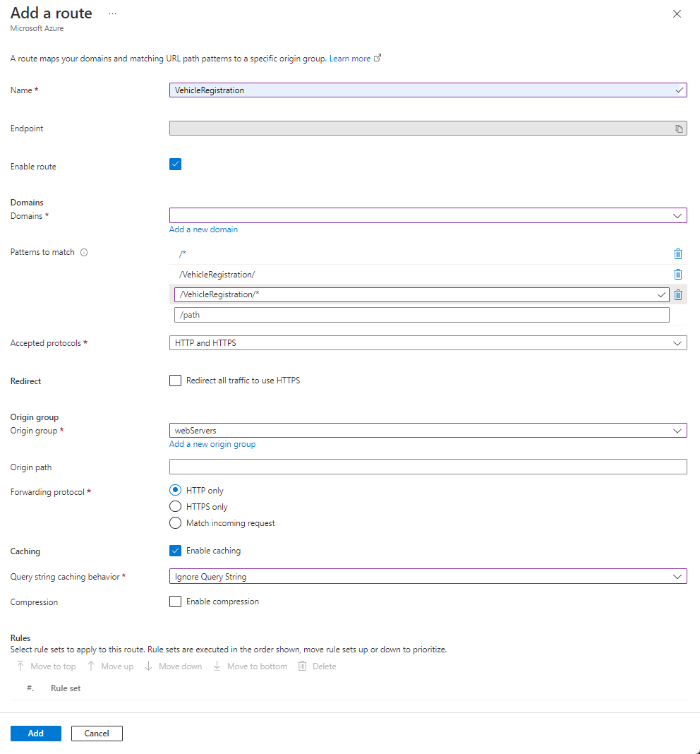The image size is (700, 754).
Task: Click the Endpoint field
Action: (x=428, y=128)
